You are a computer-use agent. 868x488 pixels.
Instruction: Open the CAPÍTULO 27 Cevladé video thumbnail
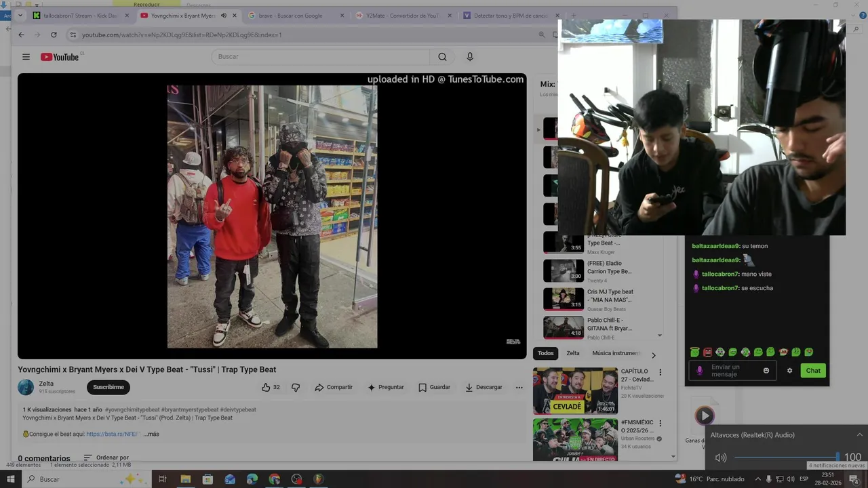click(575, 391)
